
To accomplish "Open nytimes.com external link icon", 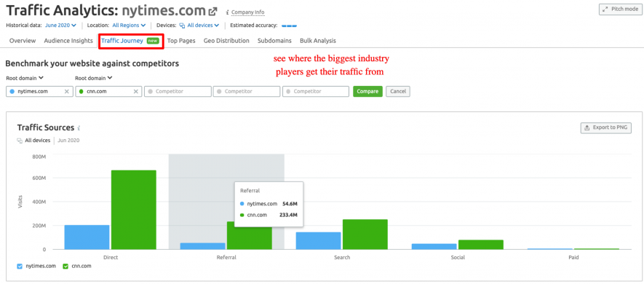I will pos(212,11).
